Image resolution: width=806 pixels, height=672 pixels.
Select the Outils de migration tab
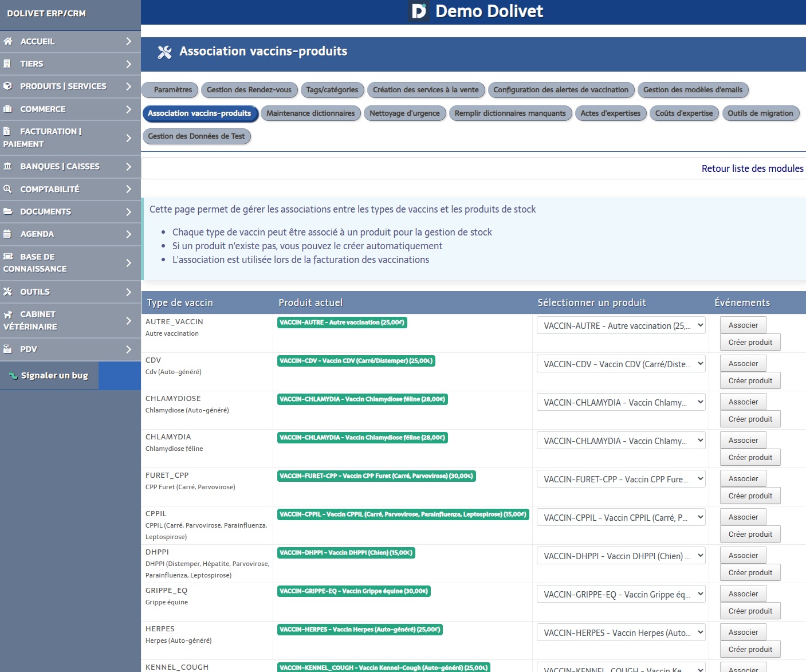point(760,113)
